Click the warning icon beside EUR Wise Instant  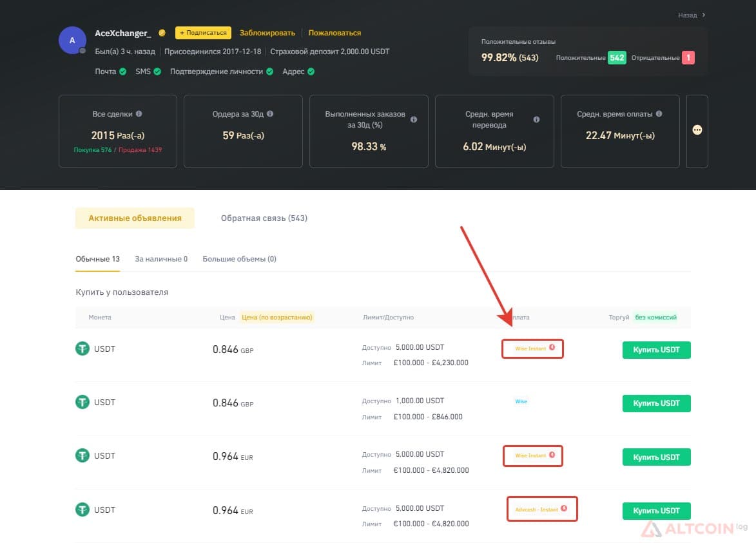(x=552, y=455)
